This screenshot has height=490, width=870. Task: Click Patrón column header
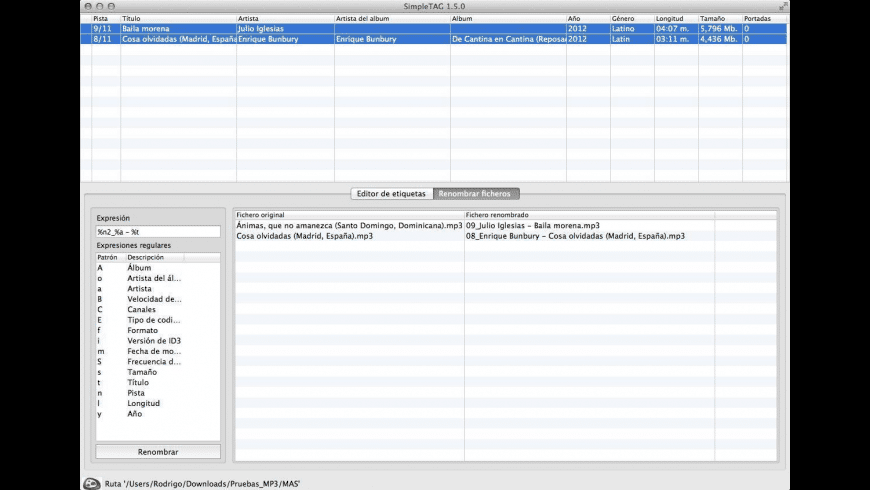click(110, 257)
